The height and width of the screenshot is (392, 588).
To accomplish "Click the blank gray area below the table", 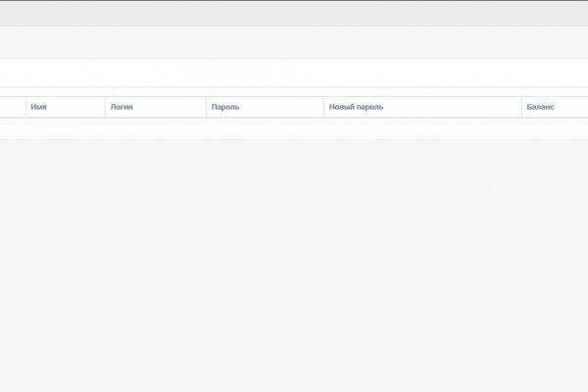I will (294, 265).
